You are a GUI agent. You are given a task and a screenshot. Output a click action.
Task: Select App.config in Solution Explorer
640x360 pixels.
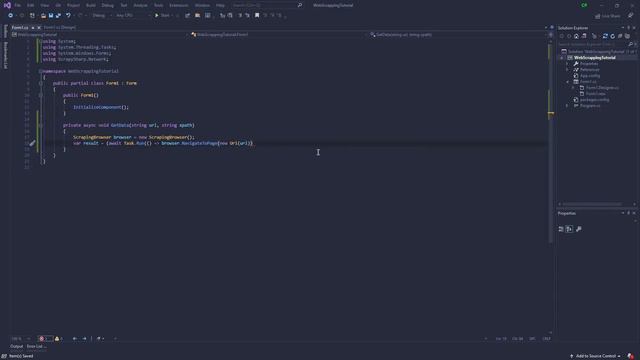(589, 76)
